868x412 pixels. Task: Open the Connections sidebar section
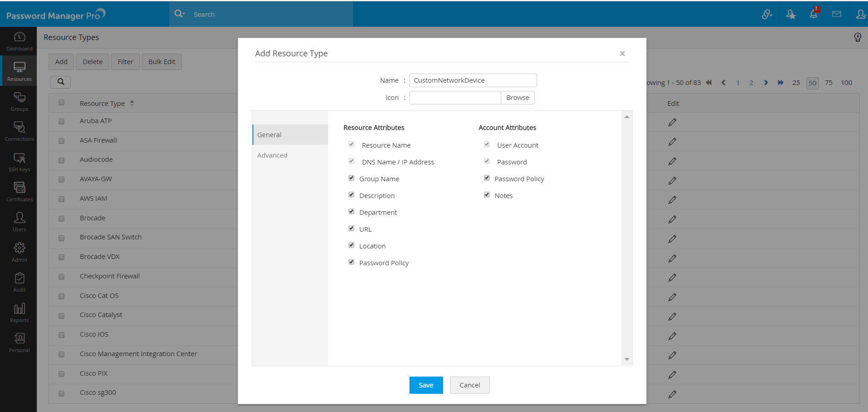tap(19, 131)
